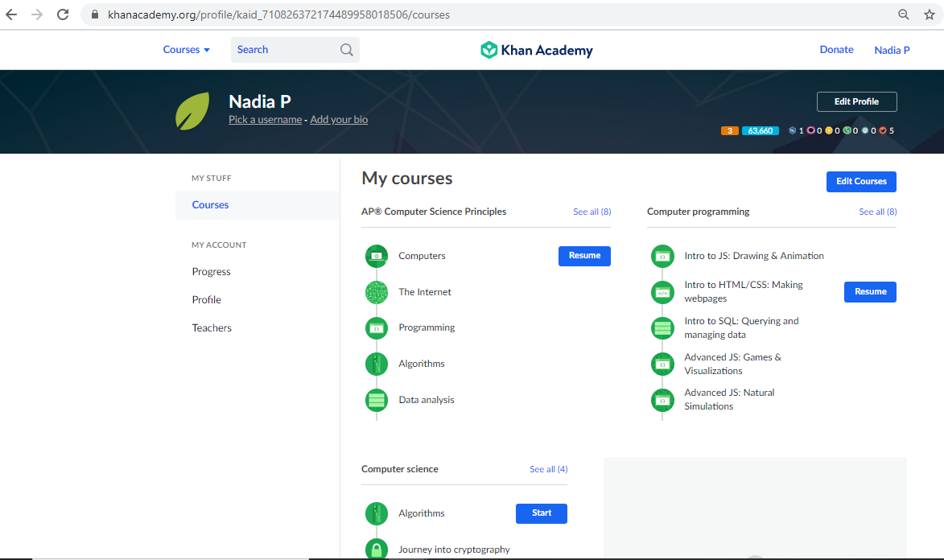This screenshot has width=944, height=560.
Task: Click the Intro to SQL unit icon
Action: [663, 328]
